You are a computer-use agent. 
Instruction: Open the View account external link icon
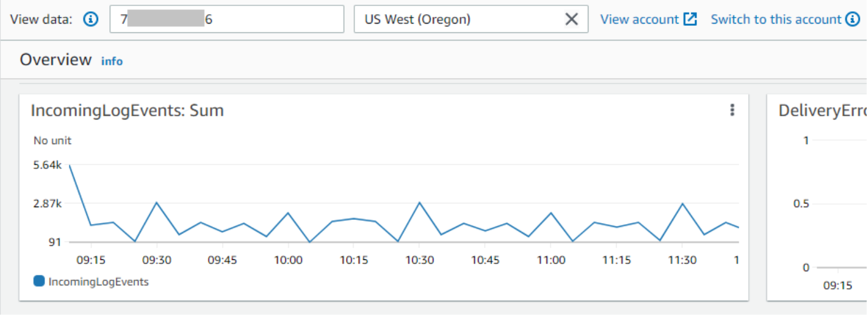(690, 19)
